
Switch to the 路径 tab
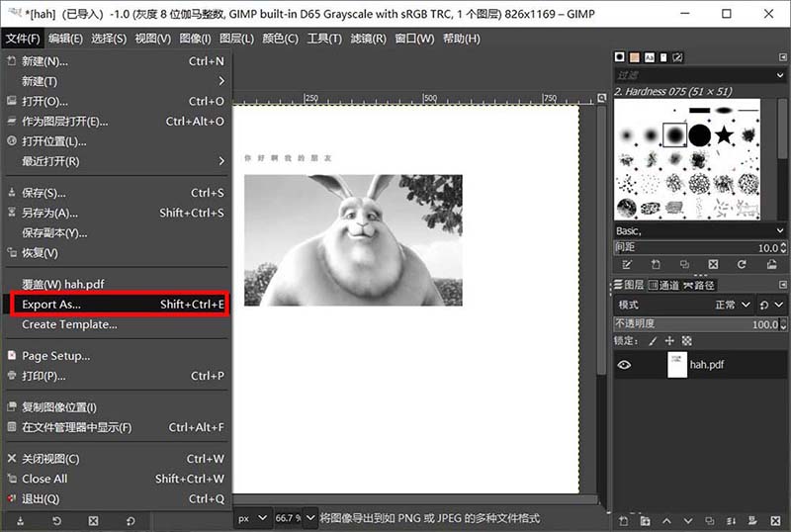(x=699, y=285)
